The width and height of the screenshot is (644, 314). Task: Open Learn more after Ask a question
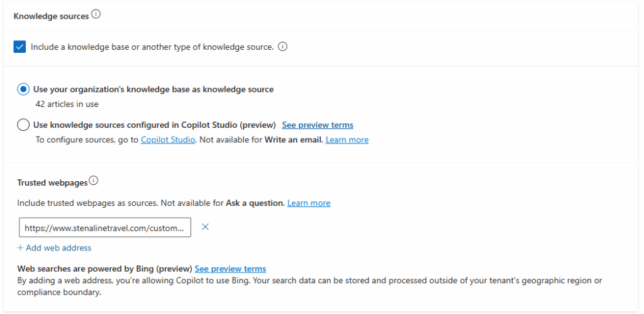(x=309, y=203)
